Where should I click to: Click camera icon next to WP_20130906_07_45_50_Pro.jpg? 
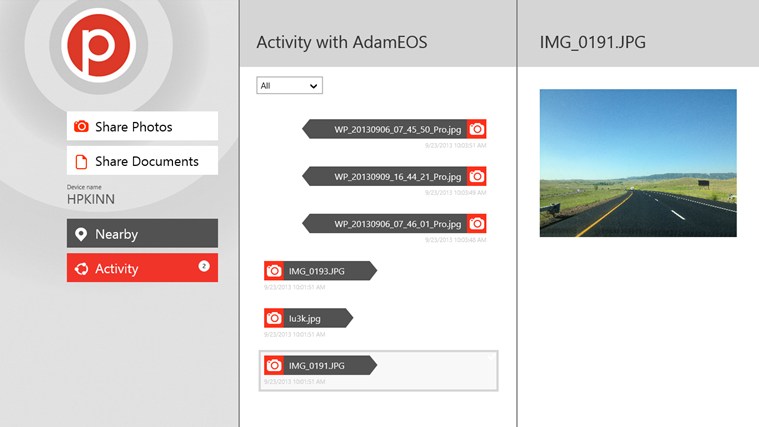(x=477, y=129)
